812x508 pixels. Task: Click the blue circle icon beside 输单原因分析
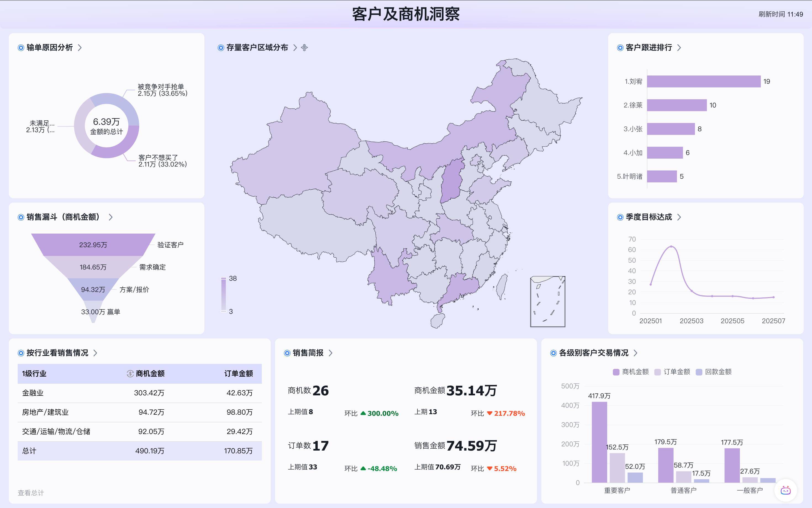[x=21, y=48]
